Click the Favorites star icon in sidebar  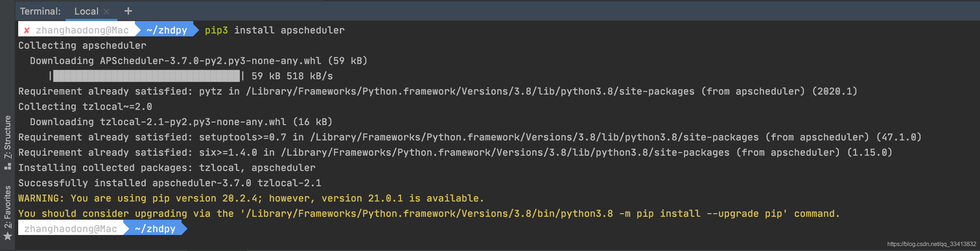[7, 236]
